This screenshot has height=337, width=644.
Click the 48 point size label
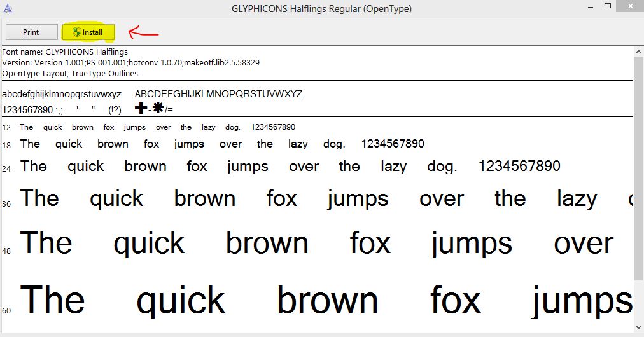pyautogui.click(x=6, y=251)
